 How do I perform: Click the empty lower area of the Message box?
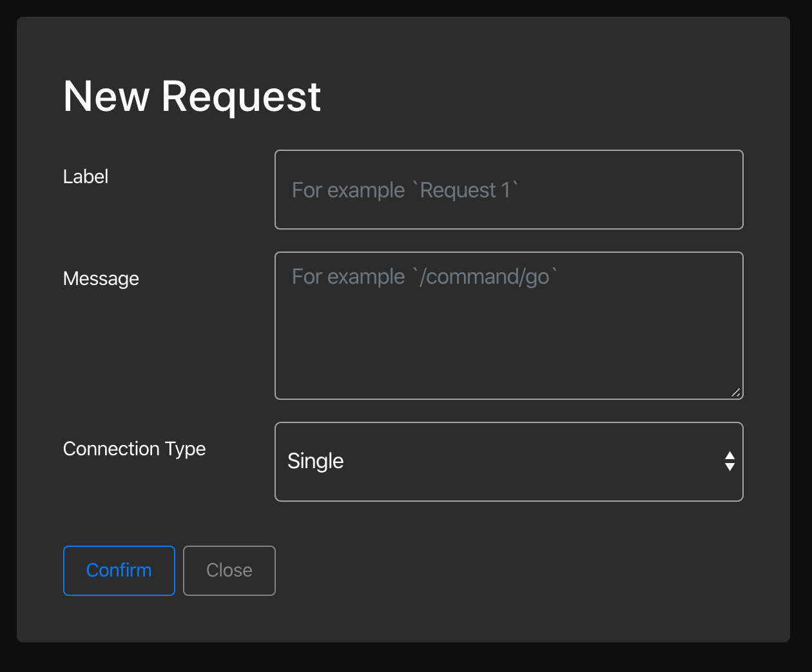pyautogui.click(x=508, y=361)
